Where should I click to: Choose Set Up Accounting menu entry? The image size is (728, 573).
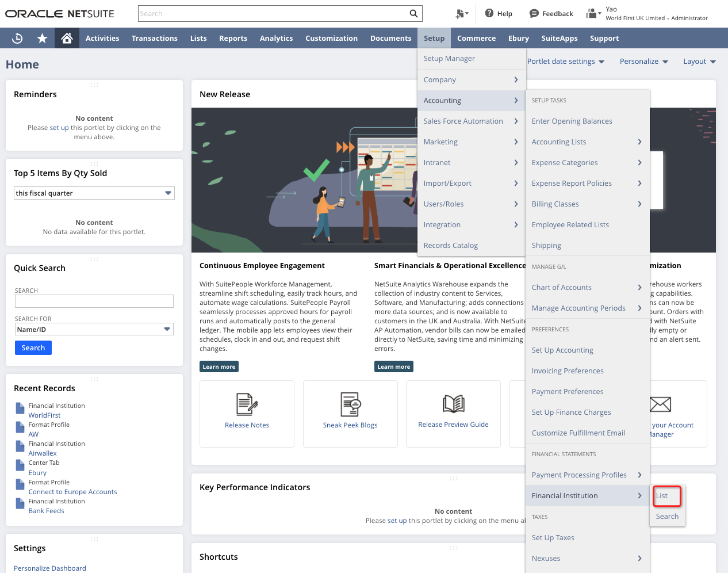point(562,350)
